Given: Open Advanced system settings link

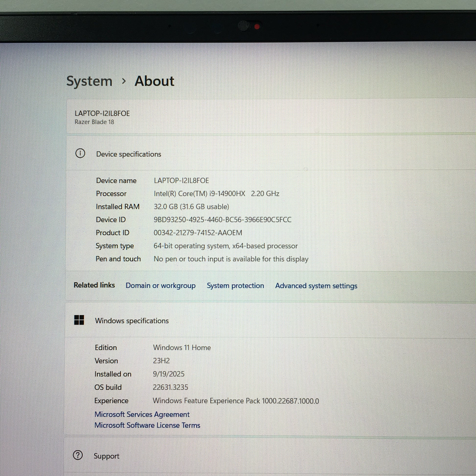Looking at the screenshot, I should point(316,286).
